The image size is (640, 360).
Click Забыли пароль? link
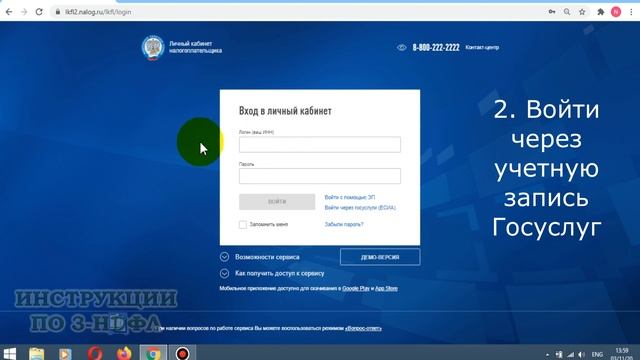click(x=344, y=224)
